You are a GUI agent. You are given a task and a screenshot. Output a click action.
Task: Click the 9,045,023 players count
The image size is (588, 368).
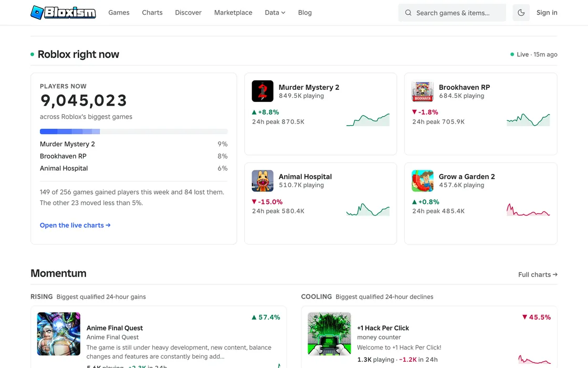pos(83,100)
